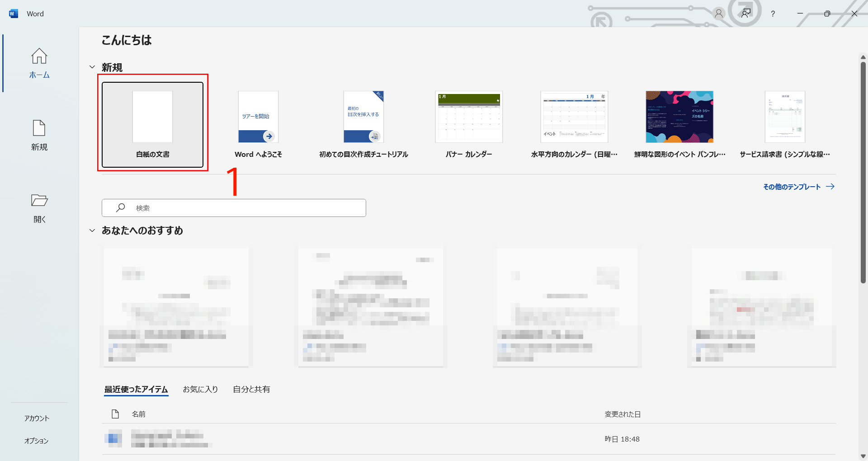The height and width of the screenshot is (461, 868).
Task: Select the 白紙の文書 blank document template
Action: pos(152,125)
